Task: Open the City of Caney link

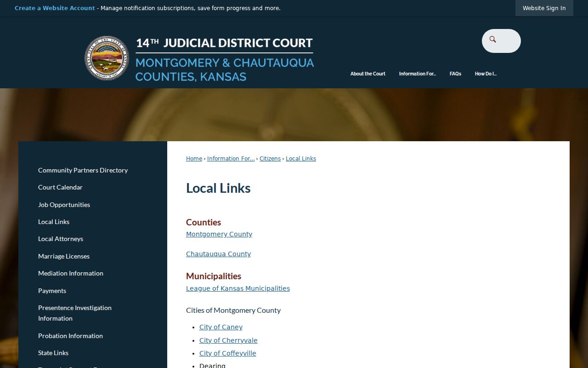Action: [x=221, y=327]
